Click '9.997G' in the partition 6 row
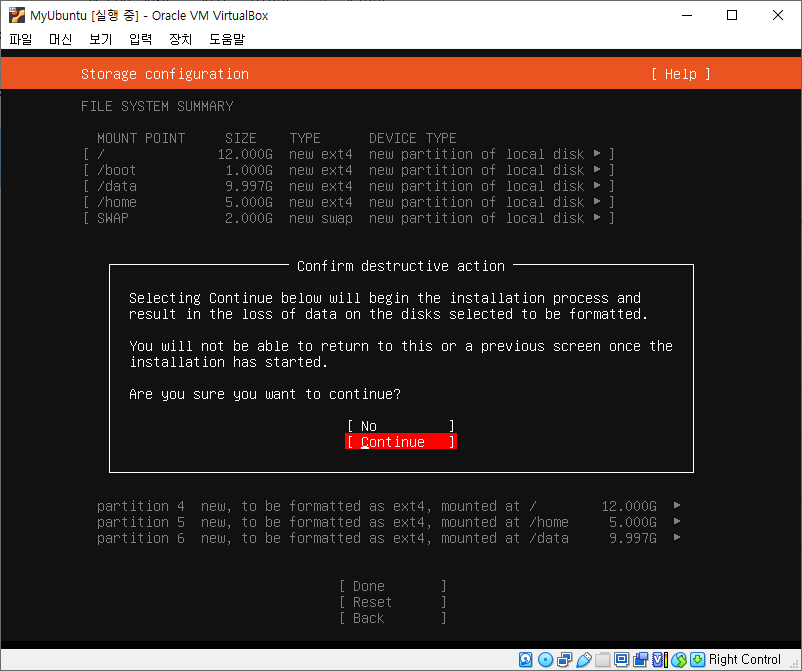Image resolution: width=802 pixels, height=671 pixels. point(633,538)
